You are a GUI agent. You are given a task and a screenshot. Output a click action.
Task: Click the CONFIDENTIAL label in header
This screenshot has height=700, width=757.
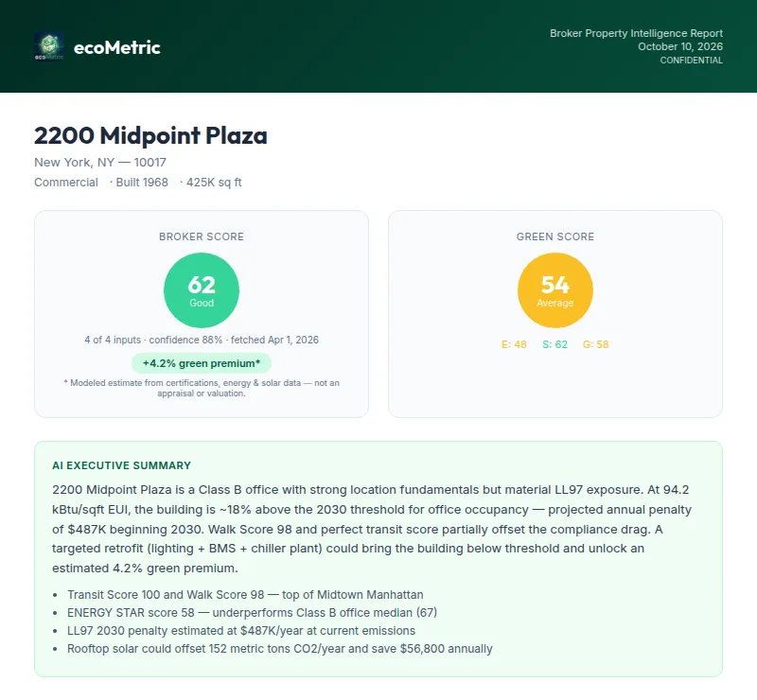[692, 61]
